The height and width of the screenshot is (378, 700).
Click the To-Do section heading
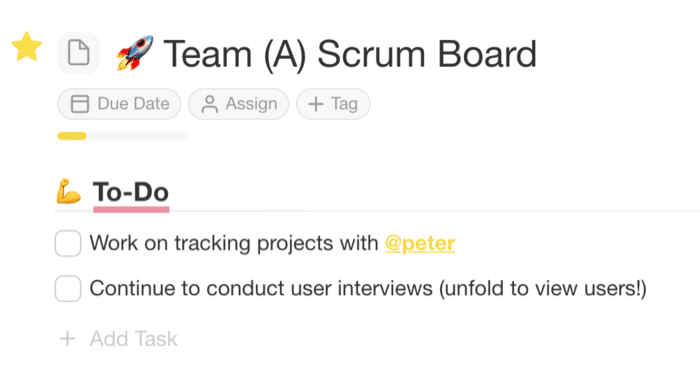point(131,192)
